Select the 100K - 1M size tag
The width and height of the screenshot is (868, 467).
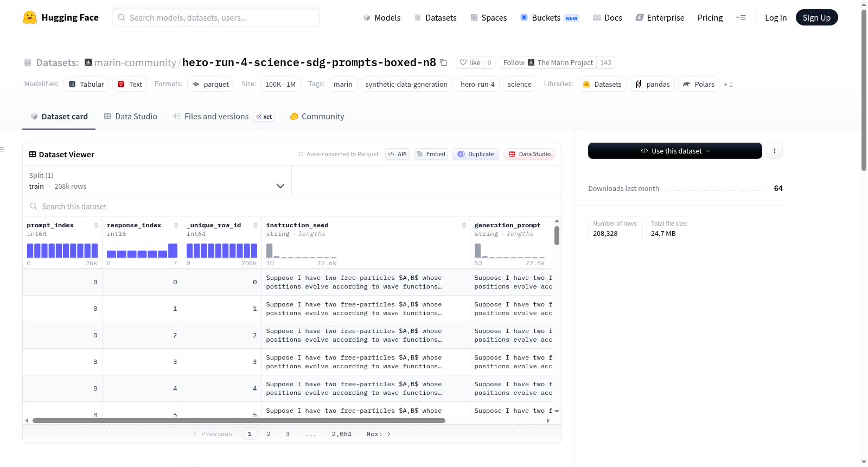[280, 84]
